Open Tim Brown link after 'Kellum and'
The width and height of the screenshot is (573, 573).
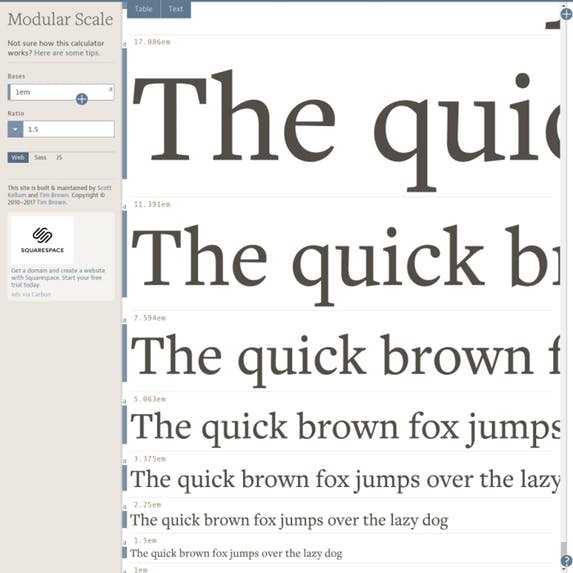coord(54,195)
